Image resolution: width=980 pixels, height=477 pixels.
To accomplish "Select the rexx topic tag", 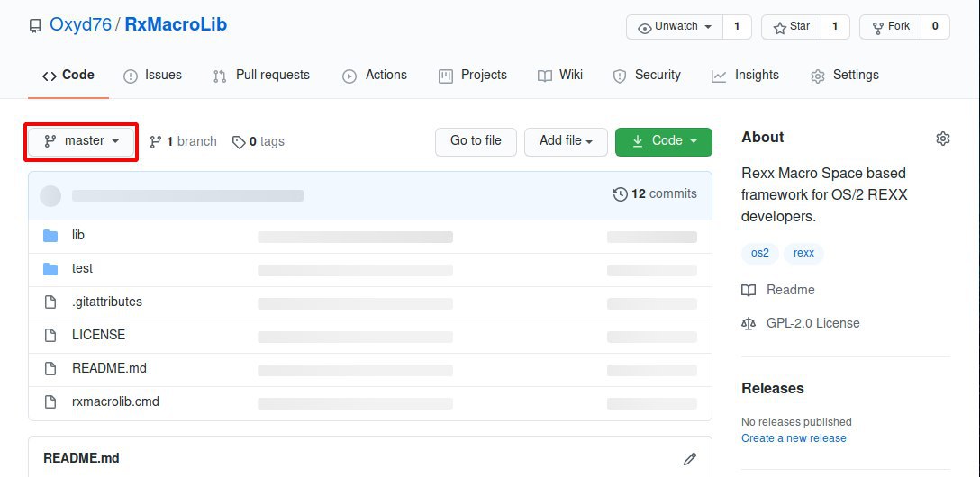I will 803,253.
